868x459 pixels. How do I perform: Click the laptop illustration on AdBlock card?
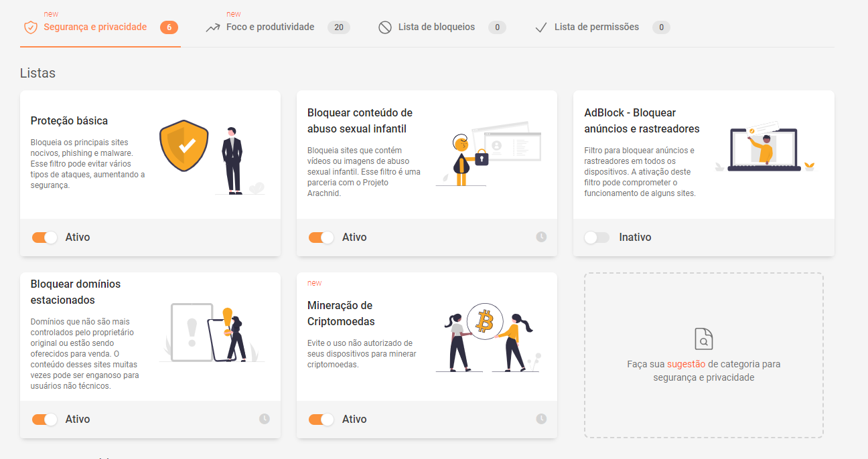click(x=764, y=150)
